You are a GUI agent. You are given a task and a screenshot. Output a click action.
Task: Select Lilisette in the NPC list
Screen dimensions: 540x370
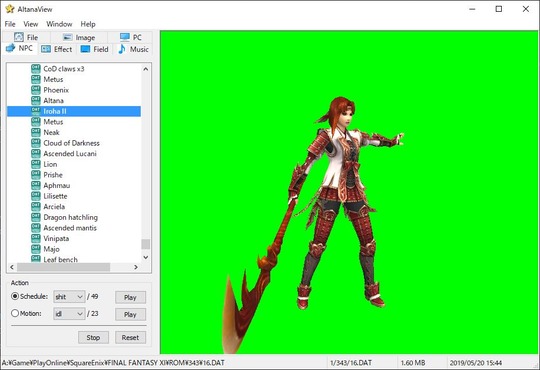tap(55, 196)
